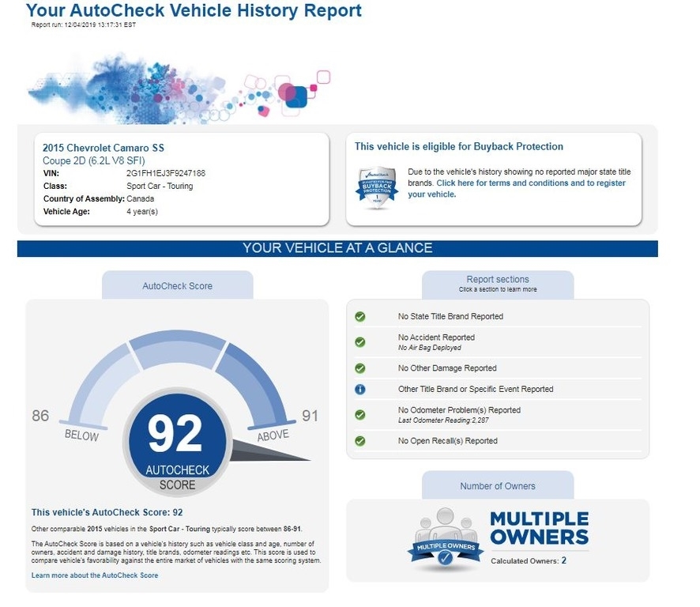
Task: Open the Report sections tab
Action: (x=498, y=284)
